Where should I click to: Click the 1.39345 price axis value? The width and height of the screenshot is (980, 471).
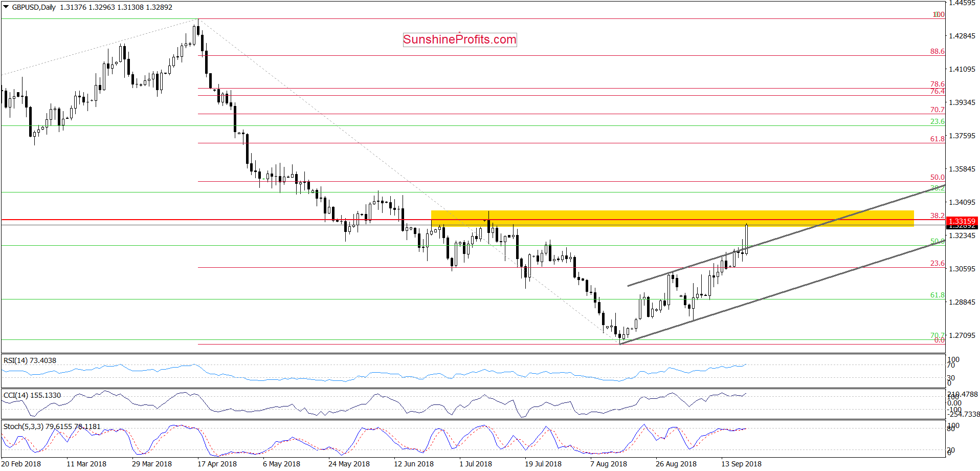coord(962,102)
